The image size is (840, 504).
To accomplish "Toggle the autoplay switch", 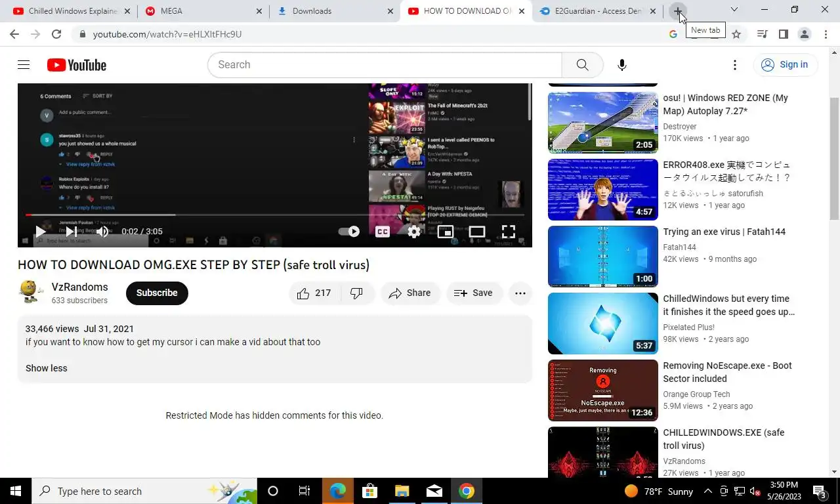I will (349, 231).
